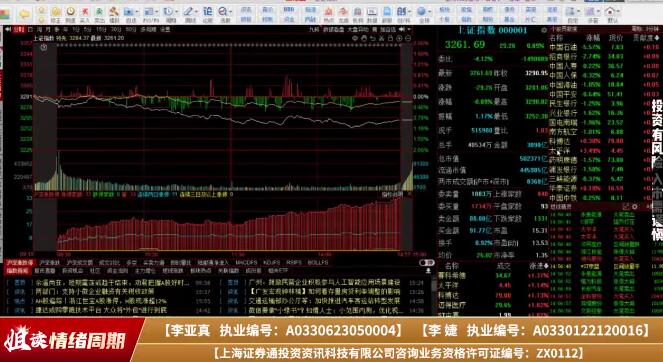Open the 广发宏观钟林楠 news headline

coord(325,292)
